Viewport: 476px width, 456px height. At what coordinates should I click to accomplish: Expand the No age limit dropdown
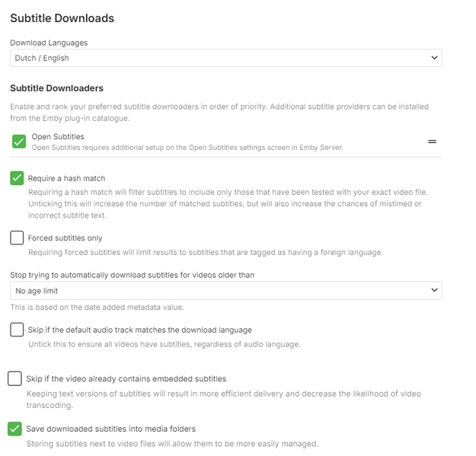click(x=225, y=290)
